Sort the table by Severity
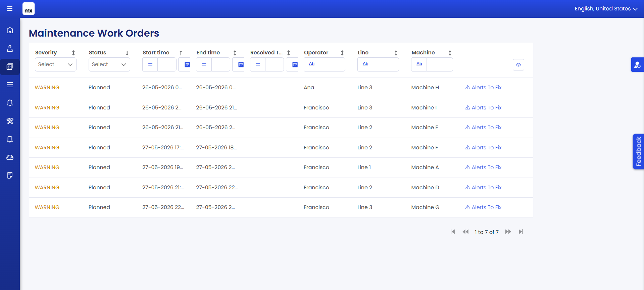Image resolution: width=644 pixels, height=290 pixels. coord(73,53)
